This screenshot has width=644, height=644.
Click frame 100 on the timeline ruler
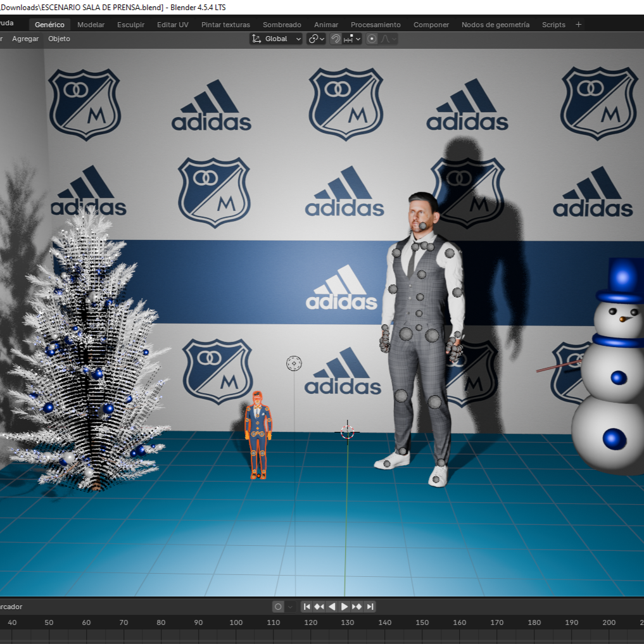pos(236,622)
